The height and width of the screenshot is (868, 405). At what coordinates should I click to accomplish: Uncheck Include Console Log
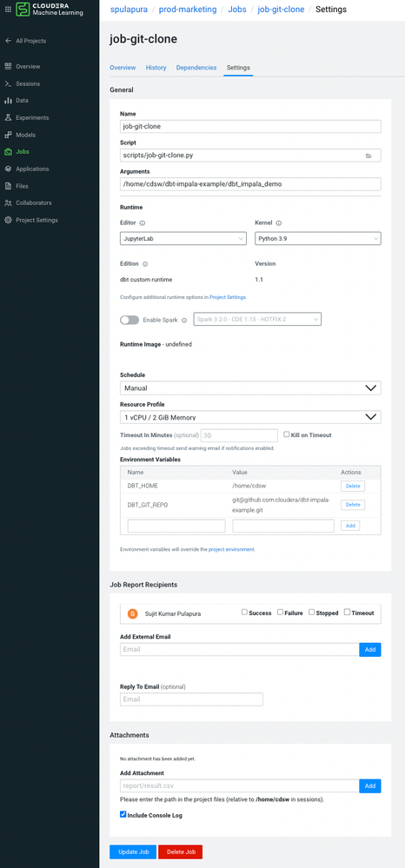123,815
